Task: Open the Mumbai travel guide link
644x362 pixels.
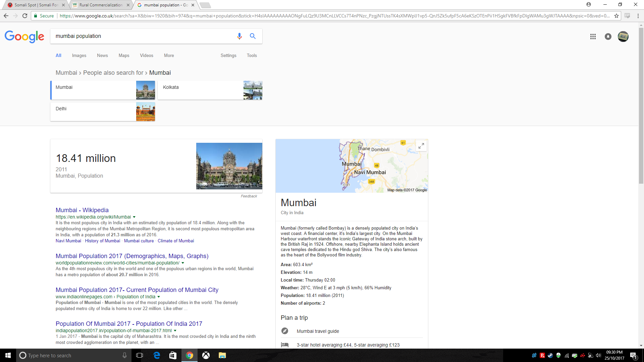Action: [x=318, y=331]
